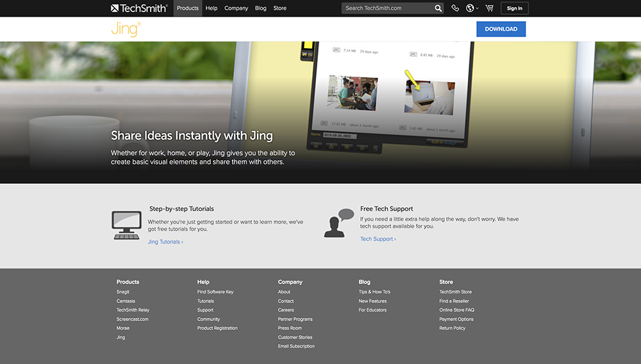Image resolution: width=641 pixels, height=364 pixels.
Task: Open the Morae footer link
Action: coord(122,328)
